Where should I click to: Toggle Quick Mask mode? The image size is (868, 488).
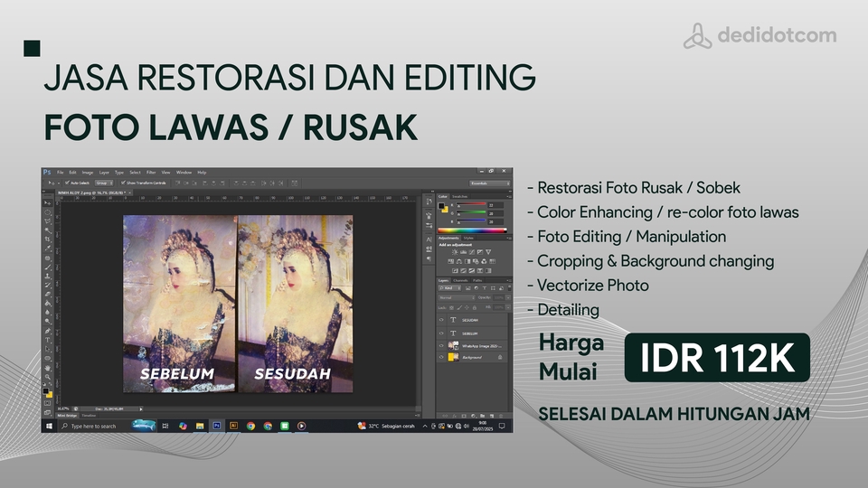48,403
